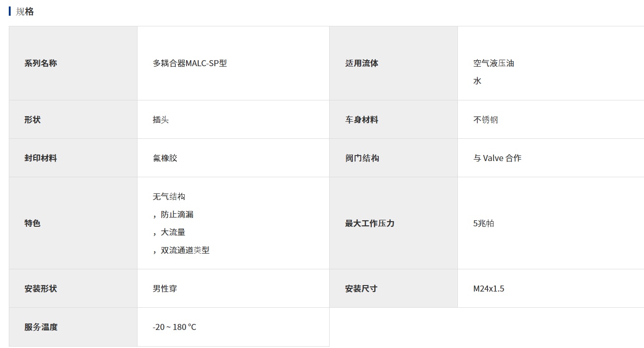The height and width of the screenshot is (348, 644).
Task: Select the 5兆帕 pressure value
Action: pyautogui.click(x=483, y=224)
